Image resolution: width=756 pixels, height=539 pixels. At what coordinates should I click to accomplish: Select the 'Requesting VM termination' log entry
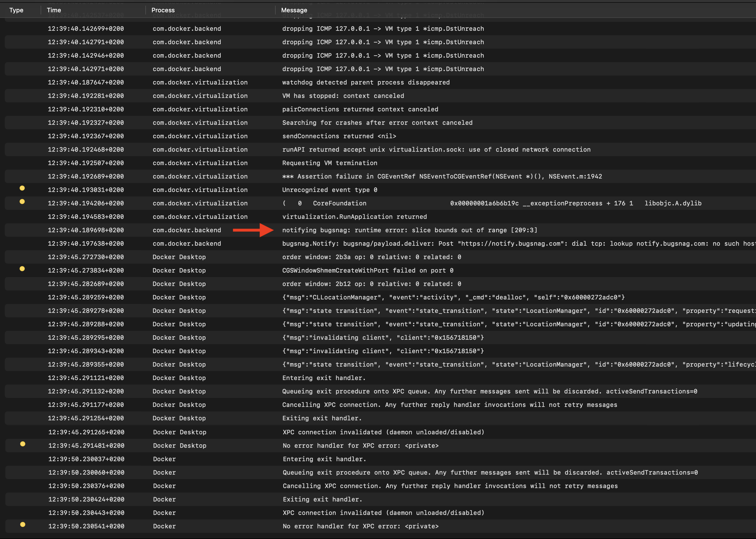pos(329,163)
